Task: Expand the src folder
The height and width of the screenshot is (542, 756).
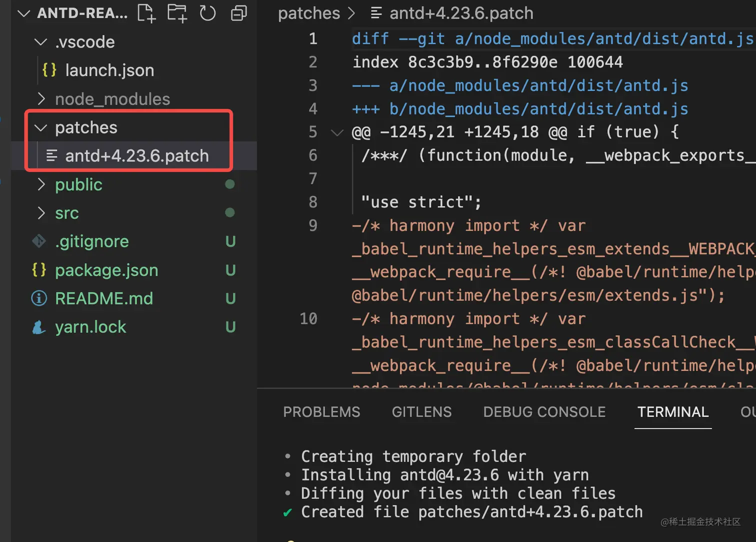Action: coord(41,212)
